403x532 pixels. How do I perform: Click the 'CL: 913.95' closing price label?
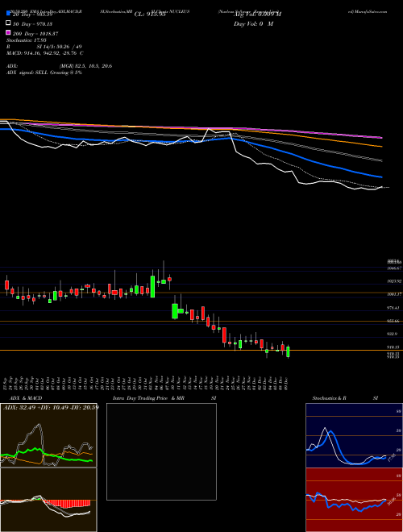click(150, 15)
